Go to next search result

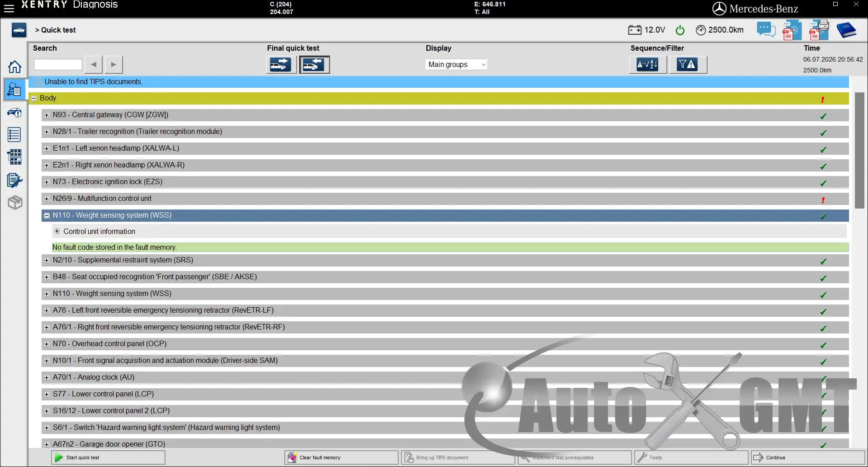click(113, 65)
